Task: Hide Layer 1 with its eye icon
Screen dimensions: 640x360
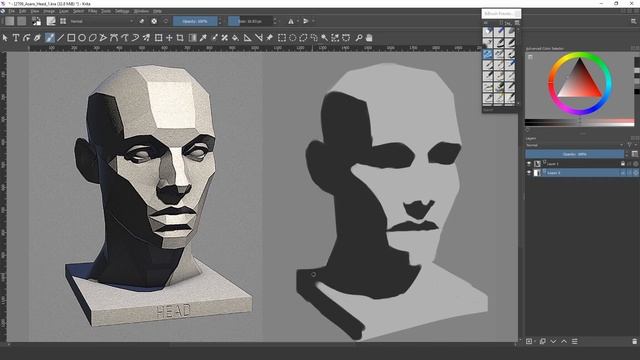Action: [x=529, y=164]
